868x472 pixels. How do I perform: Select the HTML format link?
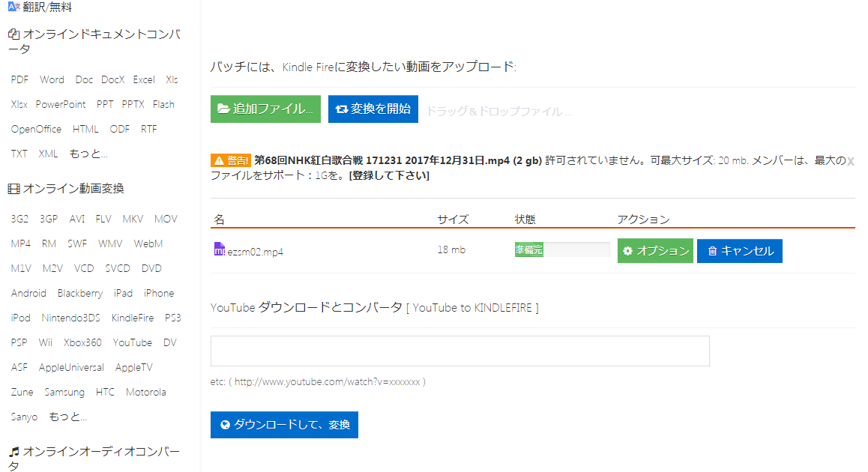(x=85, y=129)
